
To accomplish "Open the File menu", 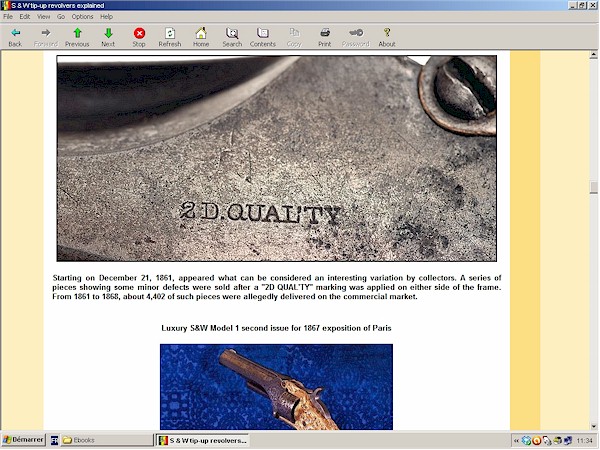I will coord(8,16).
